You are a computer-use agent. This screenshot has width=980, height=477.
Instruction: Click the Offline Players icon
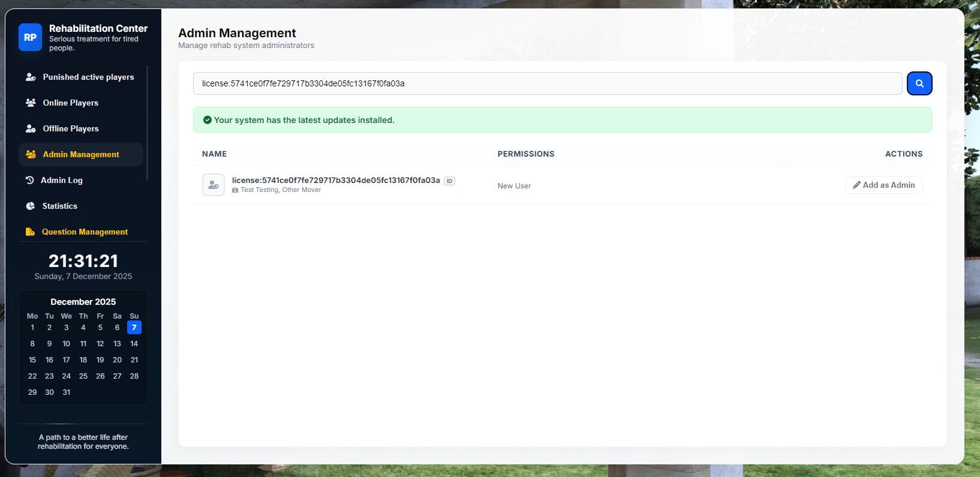[x=31, y=129]
